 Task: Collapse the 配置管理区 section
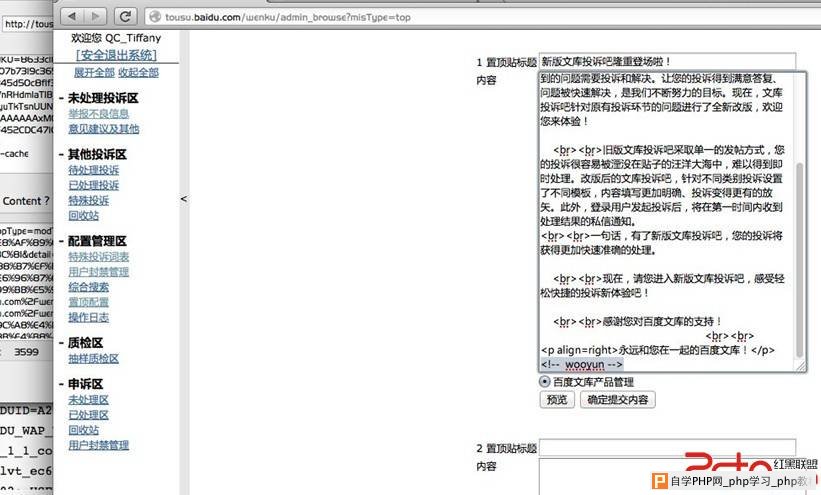61,241
